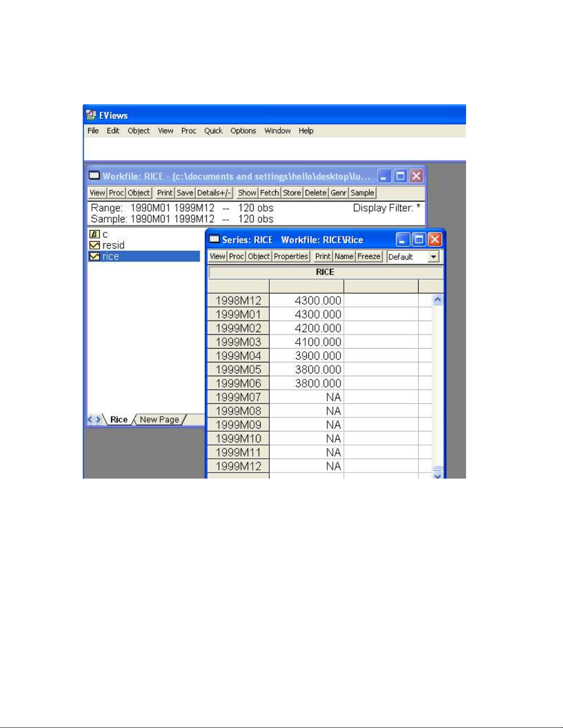Click the Freeze button in Series window
The width and height of the screenshot is (563, 728).
click(x=369, y=256)
